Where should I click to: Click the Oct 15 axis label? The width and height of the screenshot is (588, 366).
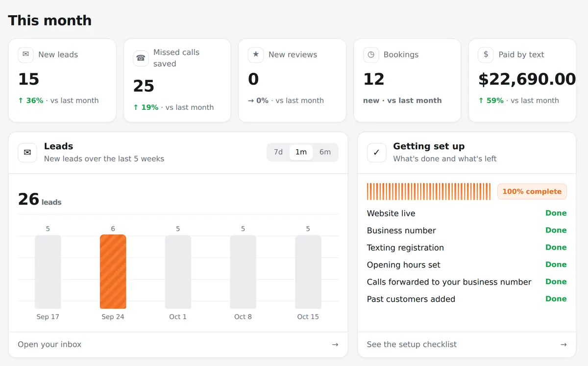(x=308, y=317)
